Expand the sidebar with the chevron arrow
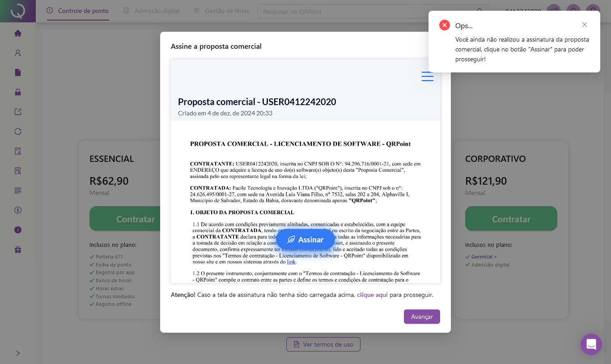The height and width of the screenshot is (364, 611). click(18, 353)
